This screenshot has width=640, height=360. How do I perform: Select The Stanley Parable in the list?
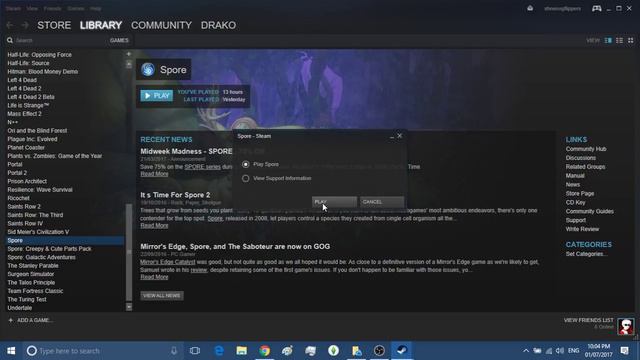33,266
